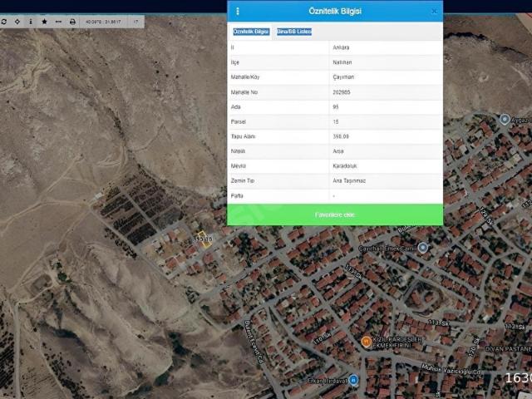Click the Çayırhan neighborhood value
The height and width of the screenshot is (399, 532).
click(x=343, y=77)
